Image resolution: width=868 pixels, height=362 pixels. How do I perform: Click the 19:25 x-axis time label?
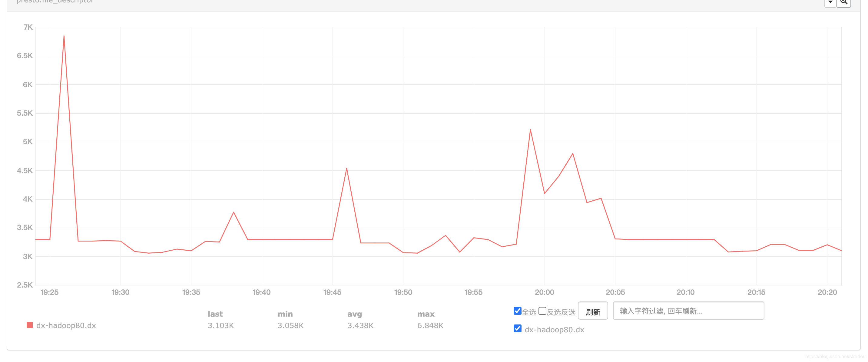click(x=50, y=292)
